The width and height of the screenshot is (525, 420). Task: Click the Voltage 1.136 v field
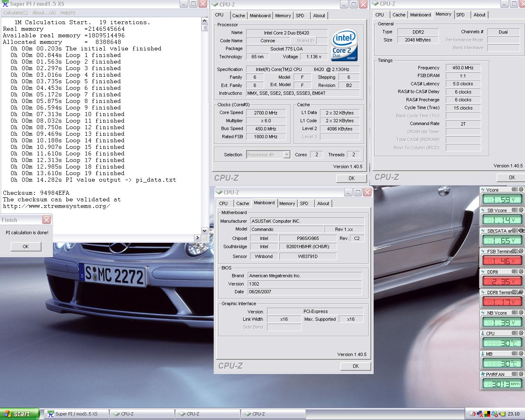tap(314, 57)
